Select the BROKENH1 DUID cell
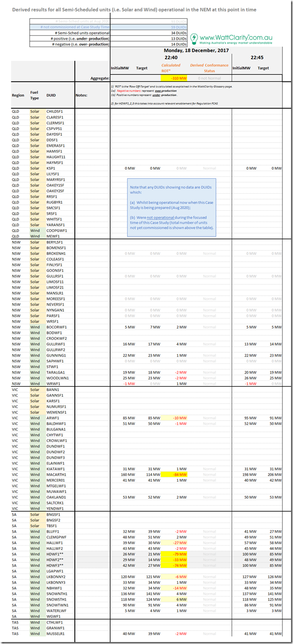This screenshot has height=644, width=293. click(56, 253)
